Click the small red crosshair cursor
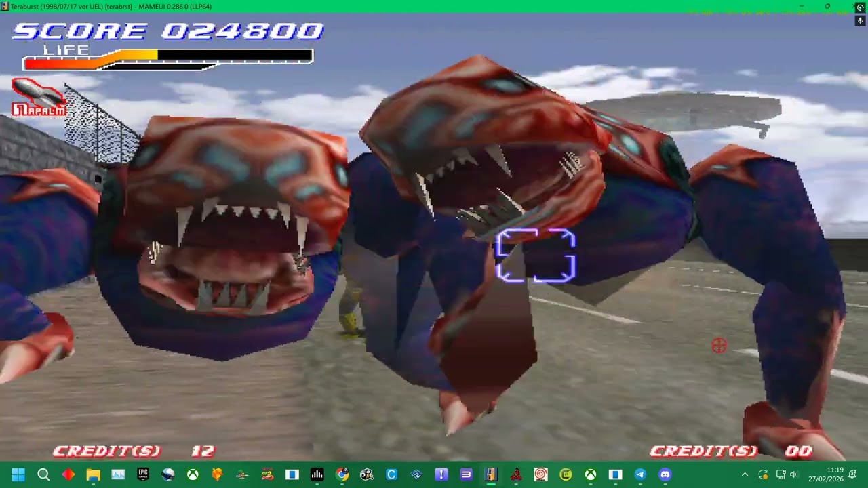This screenshot has width=868, height=488. [719, 346]
